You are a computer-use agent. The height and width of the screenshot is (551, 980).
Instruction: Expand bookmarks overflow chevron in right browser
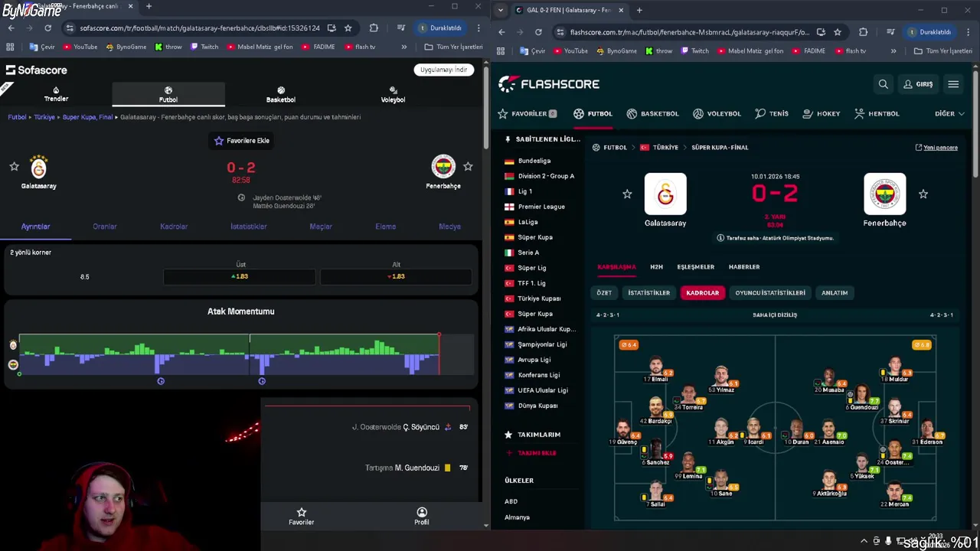(x=893, y=51)
